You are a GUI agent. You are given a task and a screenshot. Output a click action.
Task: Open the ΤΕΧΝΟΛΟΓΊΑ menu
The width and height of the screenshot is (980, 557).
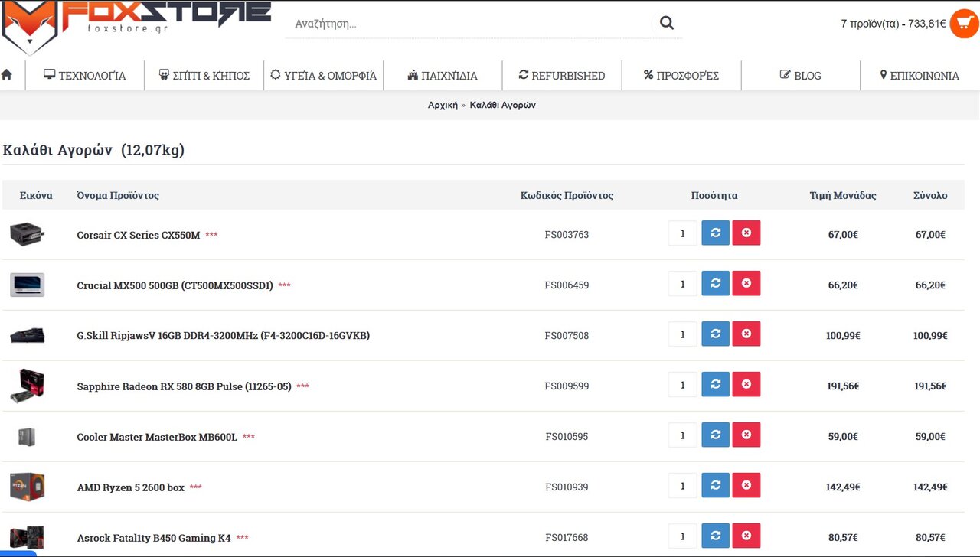pos(84,76)
